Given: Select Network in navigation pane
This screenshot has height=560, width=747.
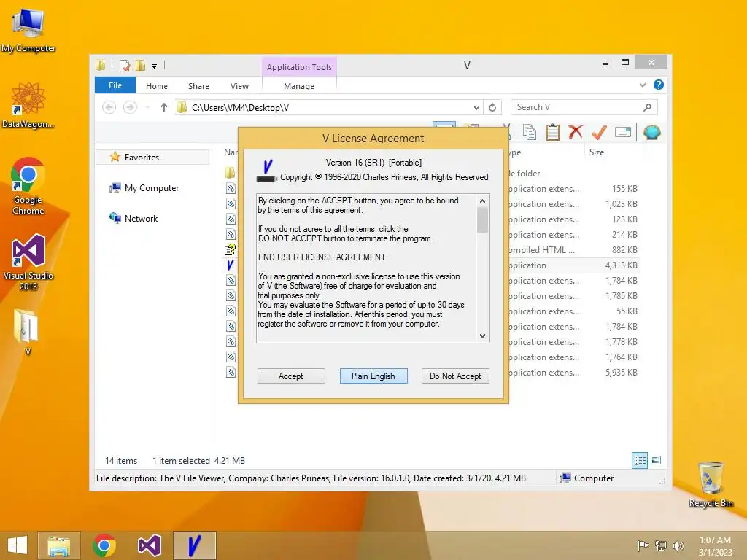Looking at the screenshot, I should point(134,219).
